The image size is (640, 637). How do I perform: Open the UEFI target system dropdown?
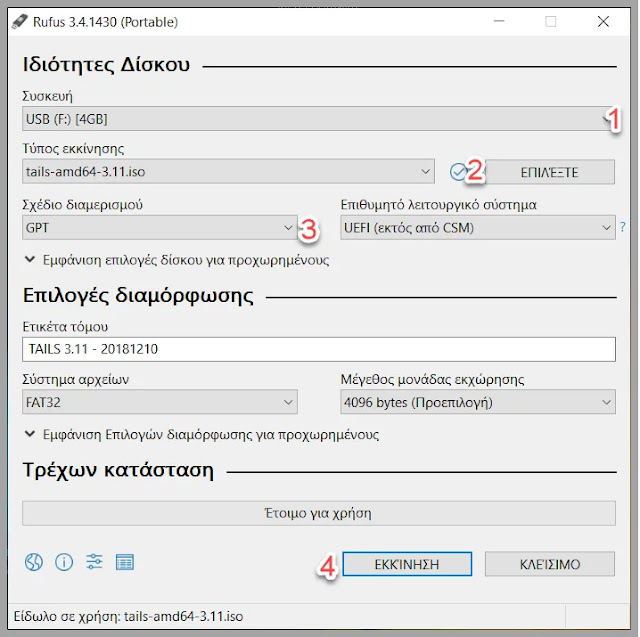[478, 228]
